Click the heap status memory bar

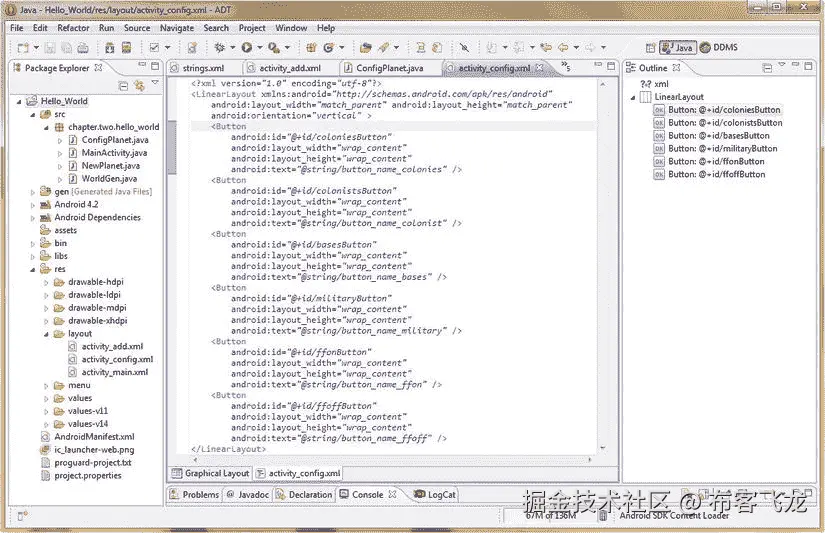click(550, 516)
